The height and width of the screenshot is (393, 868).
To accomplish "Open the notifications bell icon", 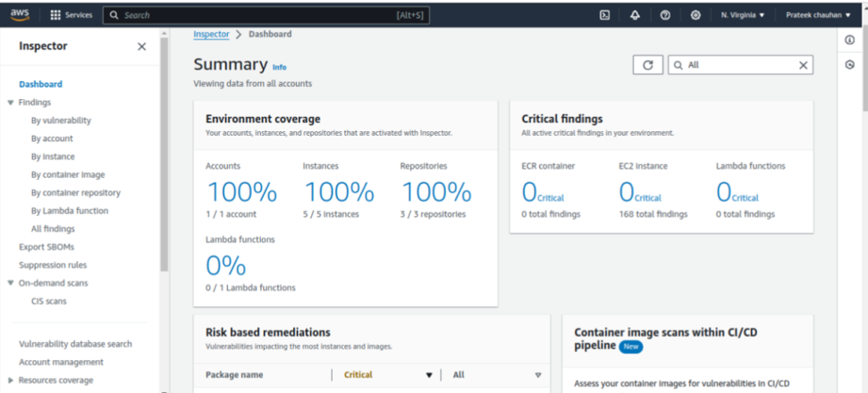I will (x=635, y=15).
